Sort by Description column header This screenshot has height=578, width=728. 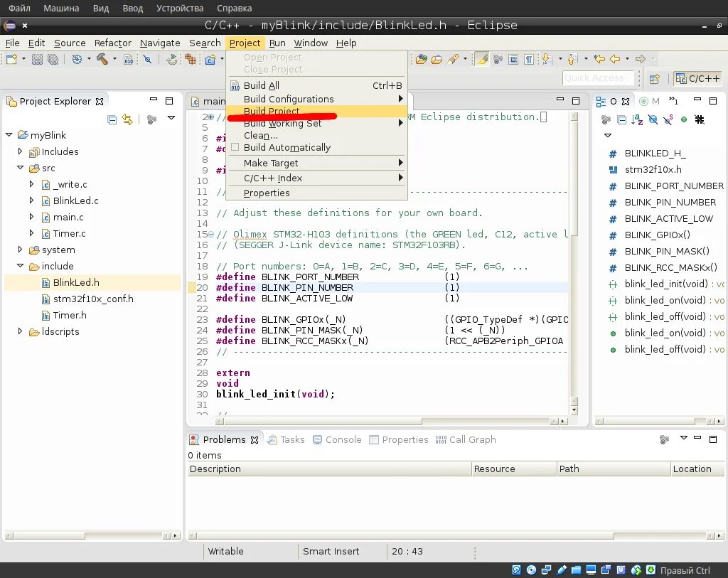[329, 469]
